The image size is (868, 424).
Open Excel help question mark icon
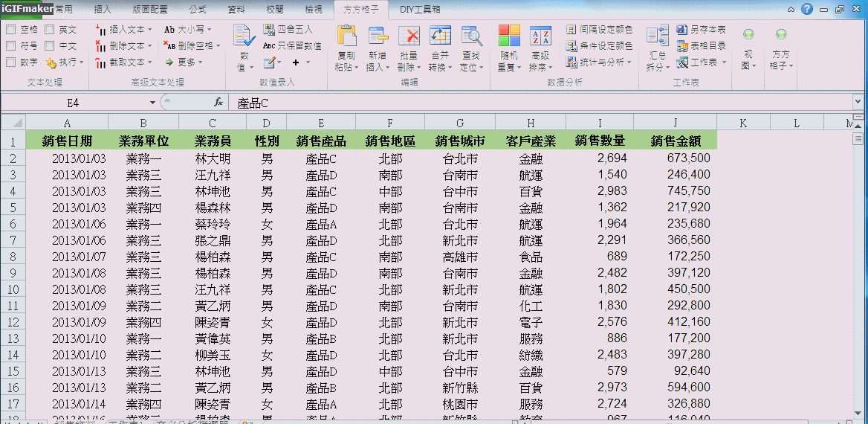807,9
